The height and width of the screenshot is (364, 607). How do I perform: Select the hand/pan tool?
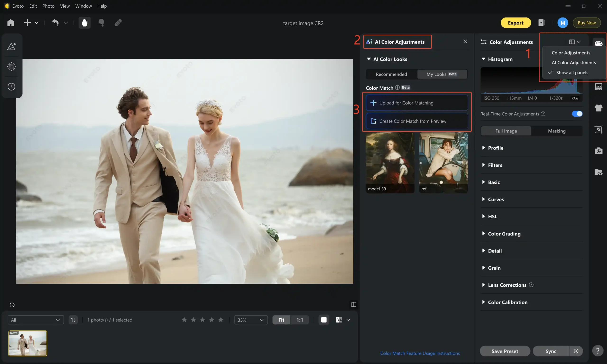[84, 23]
